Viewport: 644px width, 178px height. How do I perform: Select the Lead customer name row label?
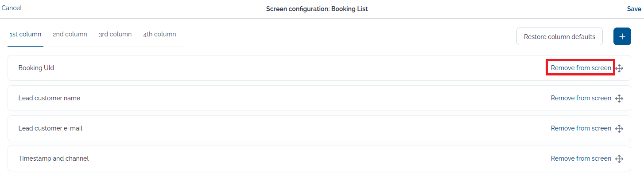click(x=49, y=98)
